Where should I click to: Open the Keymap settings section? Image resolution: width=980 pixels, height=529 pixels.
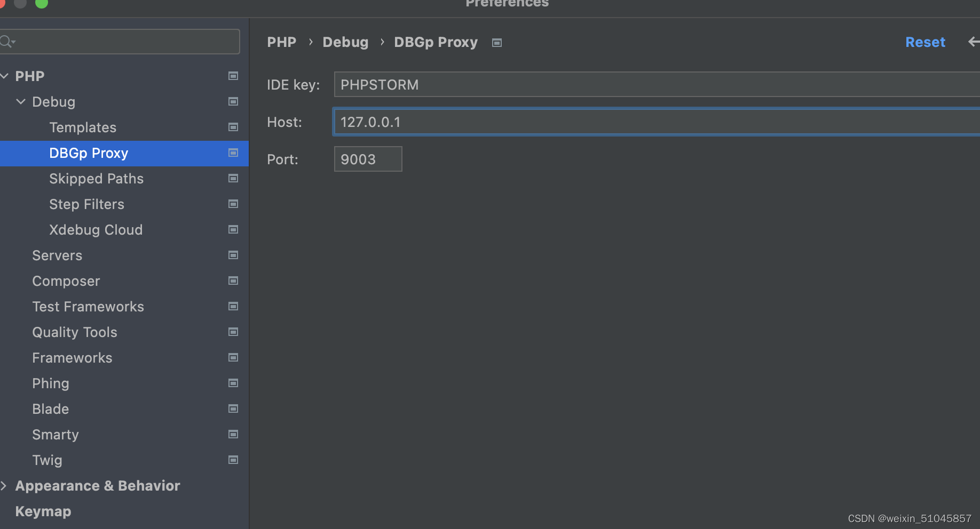coord(43,511)
